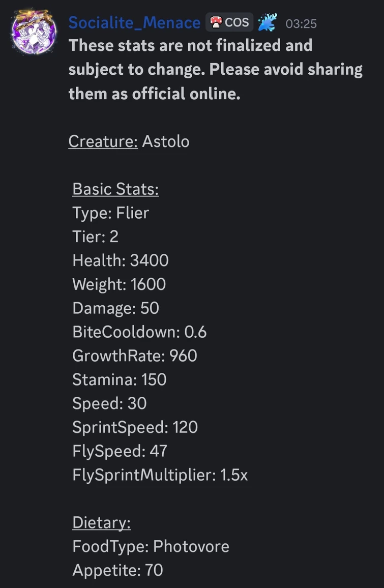This screenshot has height=588, width=384.
Task: Click the 03:25 message timestamp
Action: pos(301,24)
